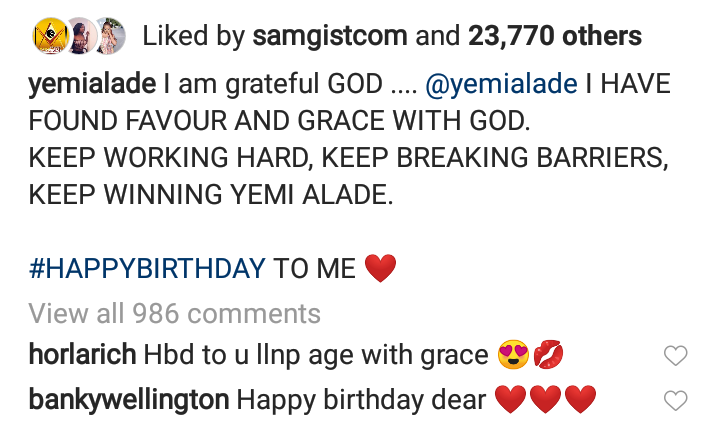The height and width of the screenshot is (430, 720).
Task: Open the #HAPPYBIRTHDAY hashtag
Action: point(148,268)
